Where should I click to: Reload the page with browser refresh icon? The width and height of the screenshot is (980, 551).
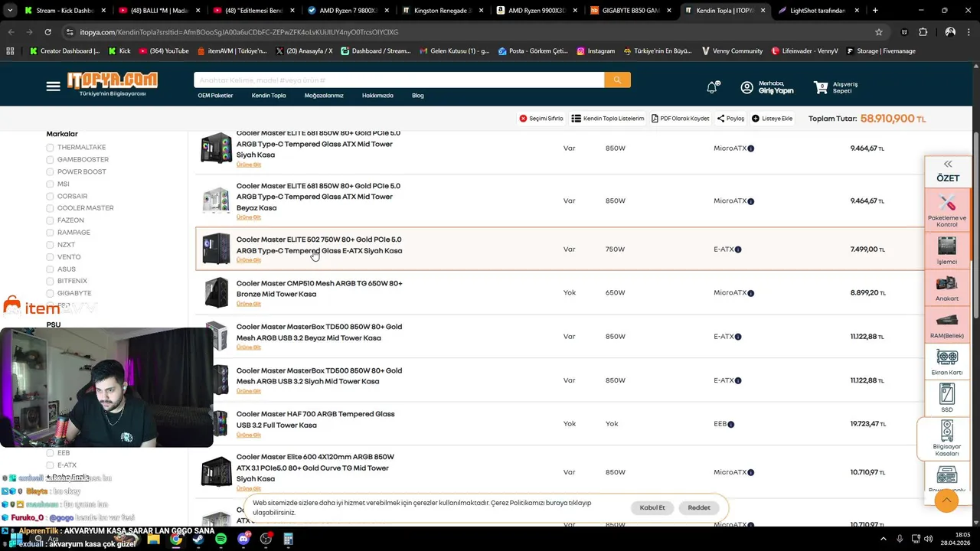tap(47, 32)
